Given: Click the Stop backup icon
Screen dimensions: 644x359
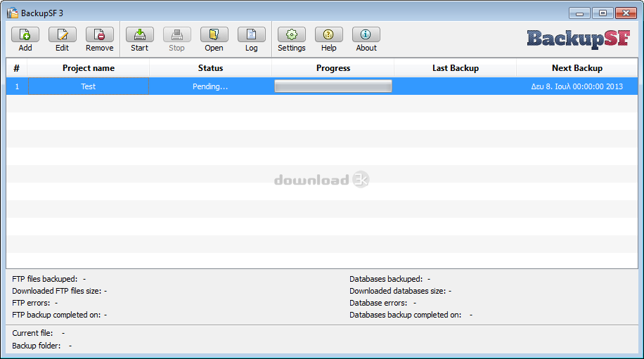Looking at the screenshot, I should [x=176, y=34].
